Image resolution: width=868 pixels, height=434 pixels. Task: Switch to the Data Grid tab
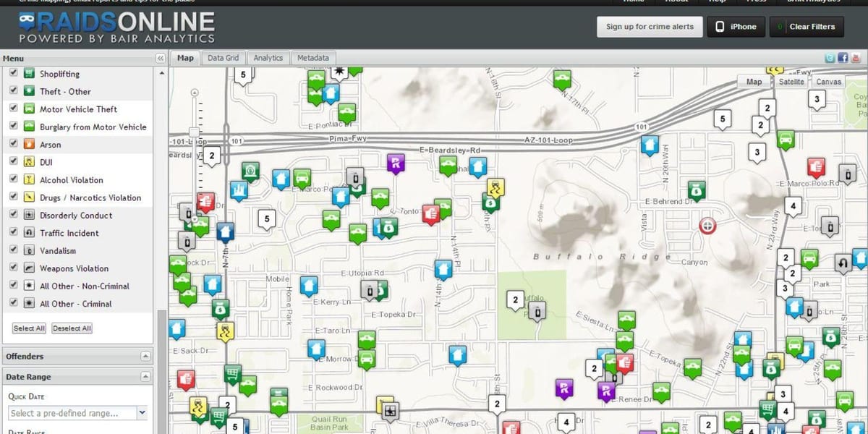coord(223,58)
